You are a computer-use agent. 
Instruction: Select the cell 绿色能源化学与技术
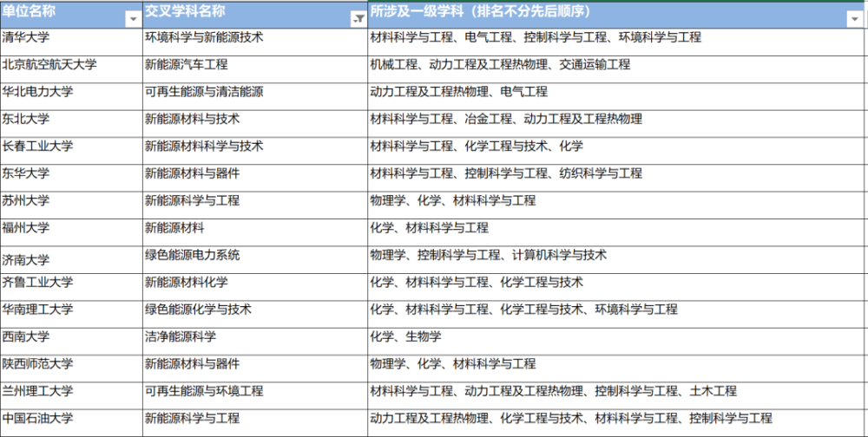pos(254,314)
